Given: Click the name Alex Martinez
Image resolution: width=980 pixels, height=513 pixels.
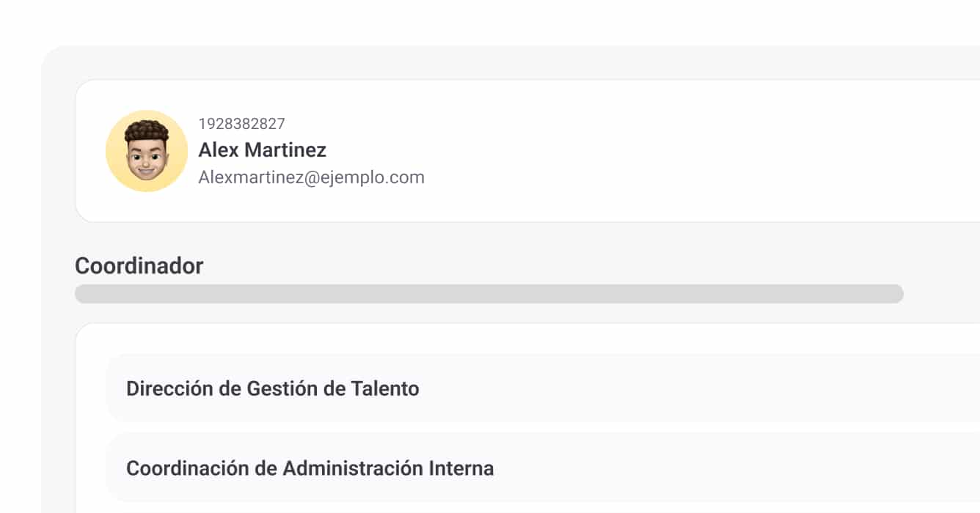Looking at the screenshot, I should point(262,150).
